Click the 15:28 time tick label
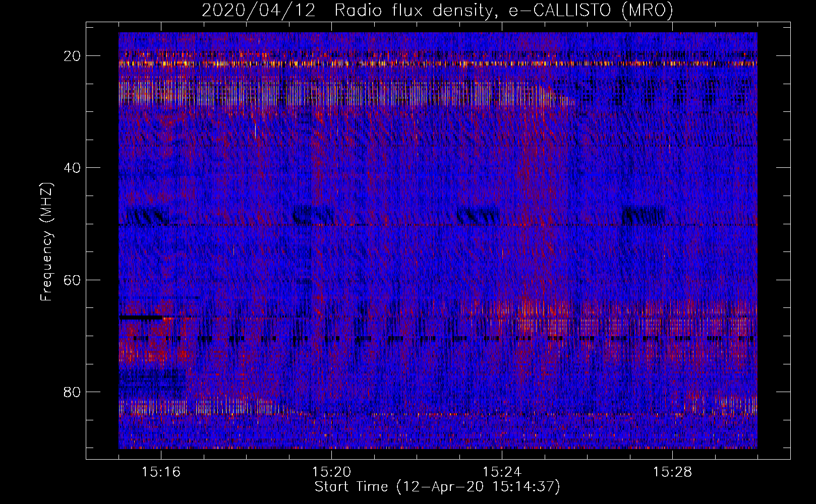Image resolution: width=816 pixels, height=504 pixels. (x=672, y=472)
